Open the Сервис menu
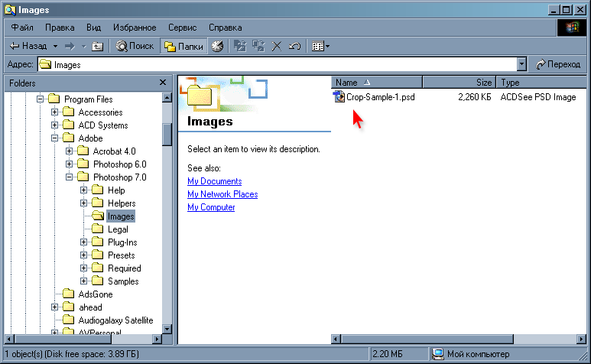591x364 pixels. point(183,28)
